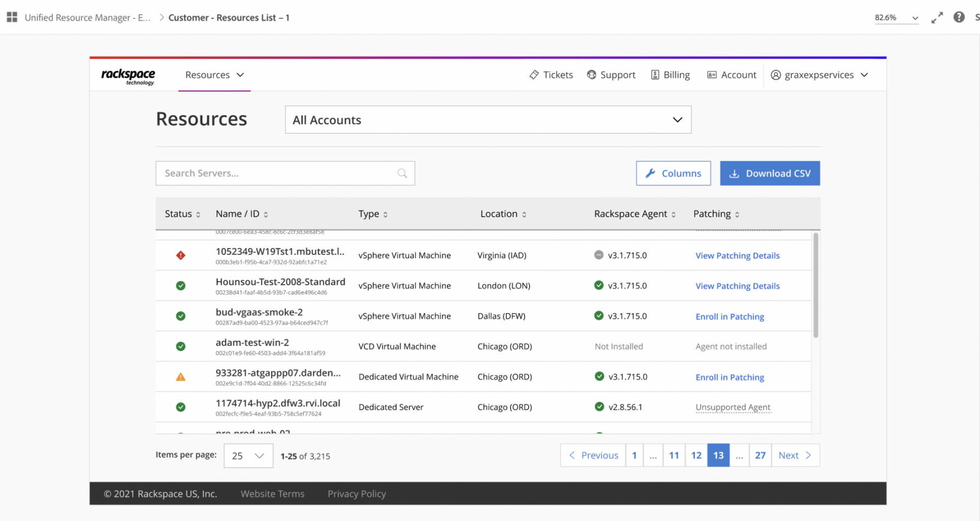Click the fullscreen expand arrows icon
Screen dimensions: 980x521
tap(937, 18)
